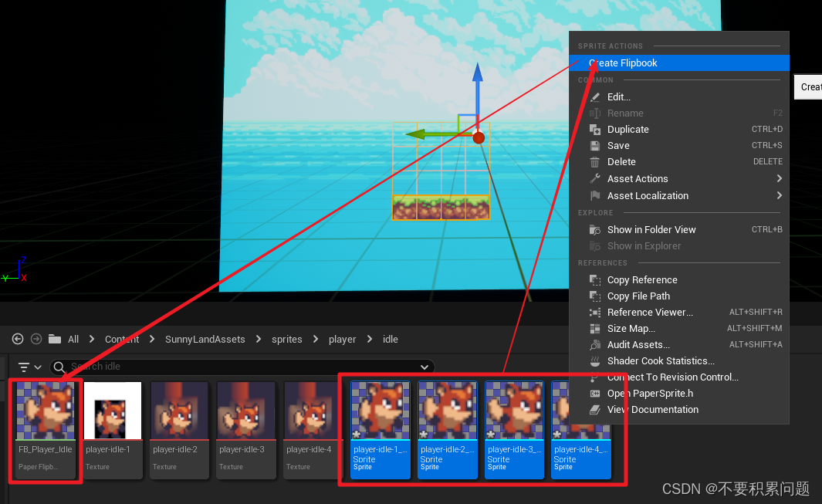Select the player-idle-2 sprite asset
The image size is (822, 504).
coord(448,430)
